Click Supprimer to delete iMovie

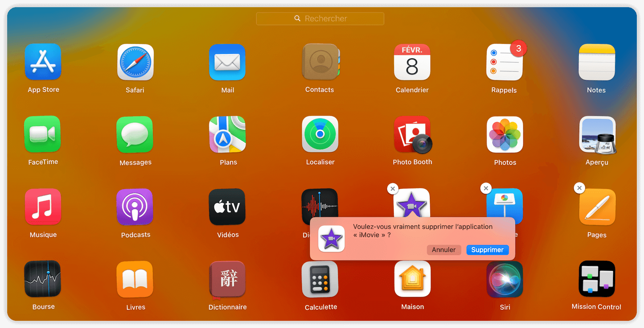pos(487,250)
